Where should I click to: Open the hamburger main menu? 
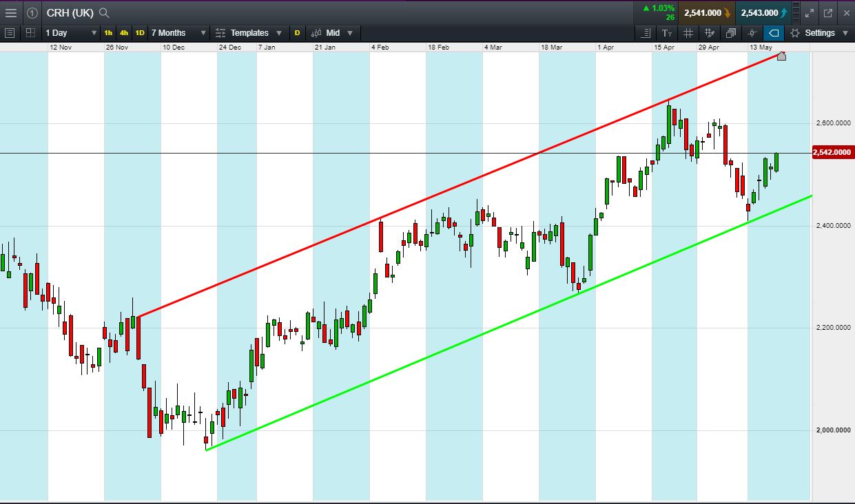11,12
